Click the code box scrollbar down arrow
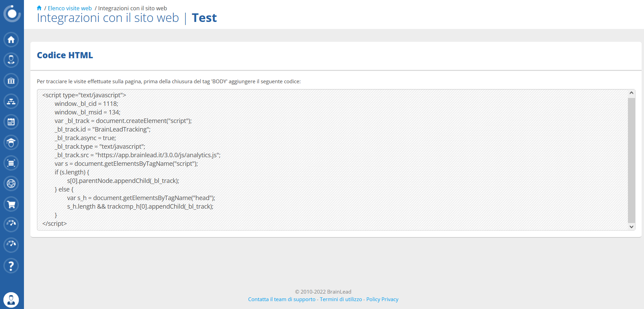644x309 pixels. [x=632, y=227]
